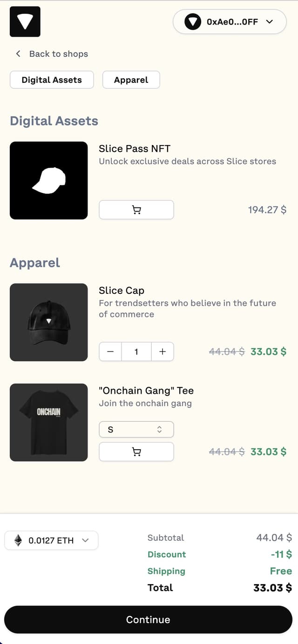
Task: Select the Digital Assets filter pill
Action: [x=51, y=80]
